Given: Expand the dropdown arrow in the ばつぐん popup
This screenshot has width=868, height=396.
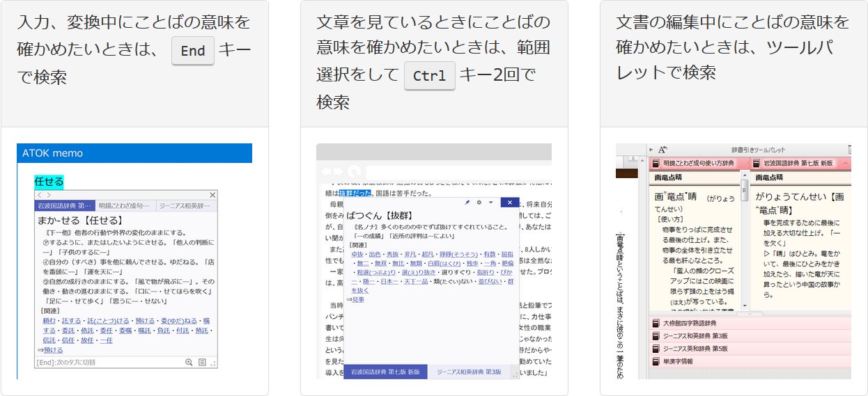Looking at the screenshot, I should point(490,203).
